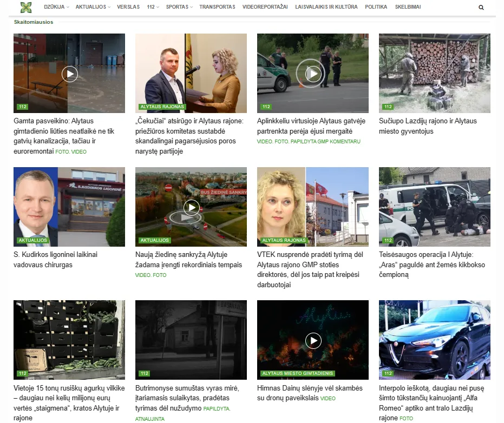Expand the Dzūkija menu dropdown

pyautogui.click(x=55, y=7)
